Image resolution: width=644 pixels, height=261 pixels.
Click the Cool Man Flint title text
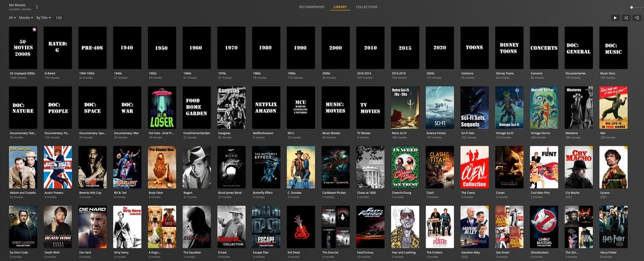point(542,193)
